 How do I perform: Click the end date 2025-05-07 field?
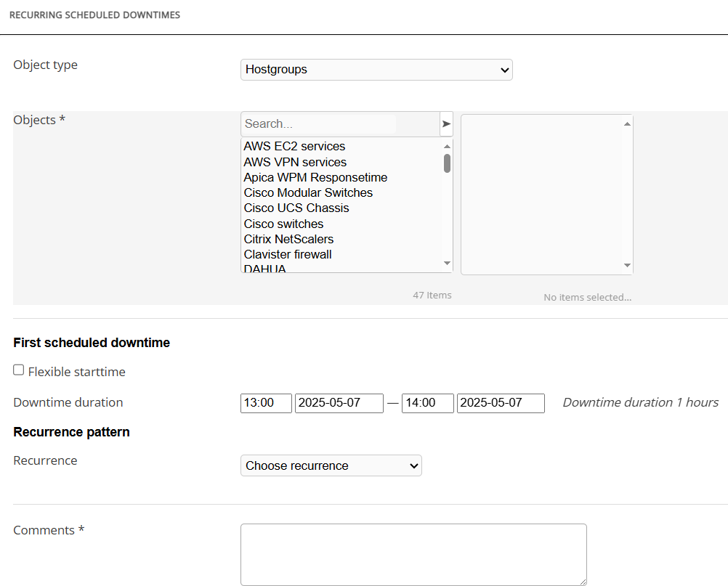click(x=500, y=403)
